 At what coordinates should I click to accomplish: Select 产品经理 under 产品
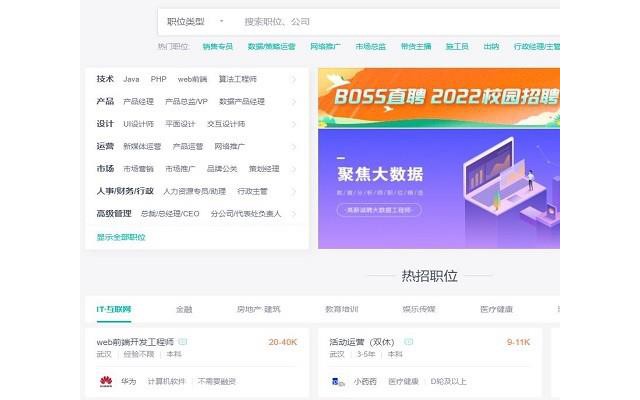pyautogui.click(x=138, y=102)
